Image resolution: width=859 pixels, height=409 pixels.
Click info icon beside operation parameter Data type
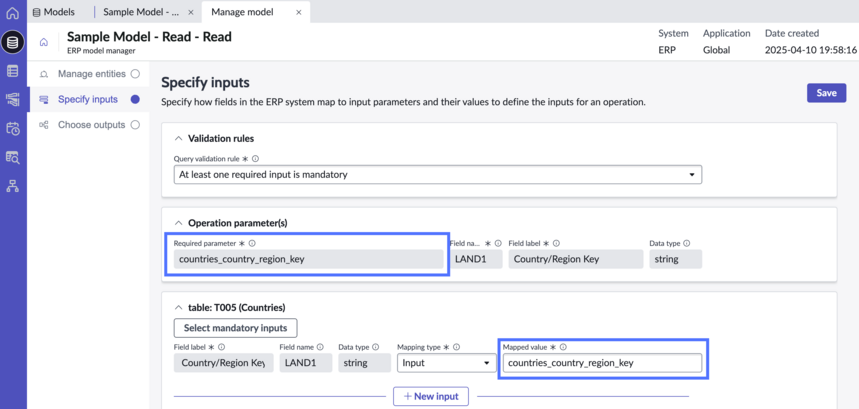[x=686, y=243]
